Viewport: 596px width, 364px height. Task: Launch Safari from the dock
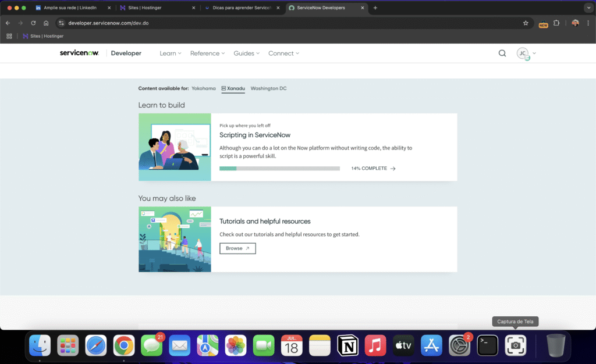[x=96, y=345]
